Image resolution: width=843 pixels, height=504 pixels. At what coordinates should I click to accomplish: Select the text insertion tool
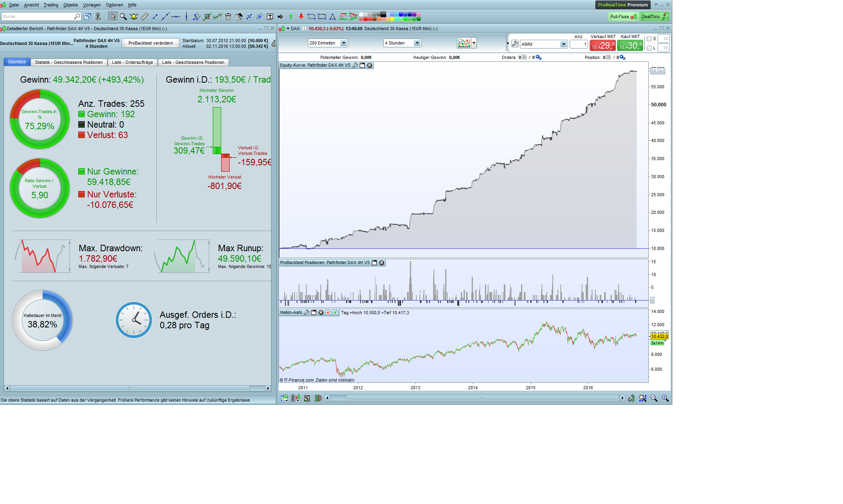pyautogui.click(x=270, y=16)
